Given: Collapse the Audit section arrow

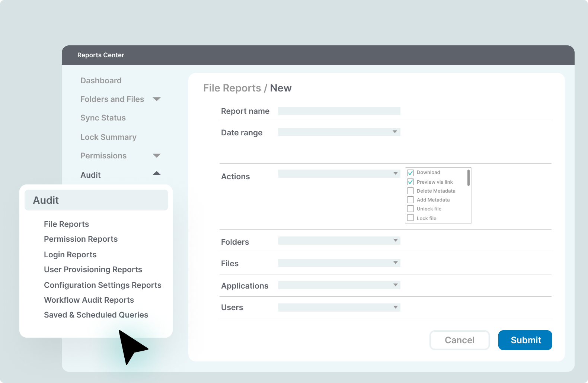Looking at the screenshot, I should 157,174.
